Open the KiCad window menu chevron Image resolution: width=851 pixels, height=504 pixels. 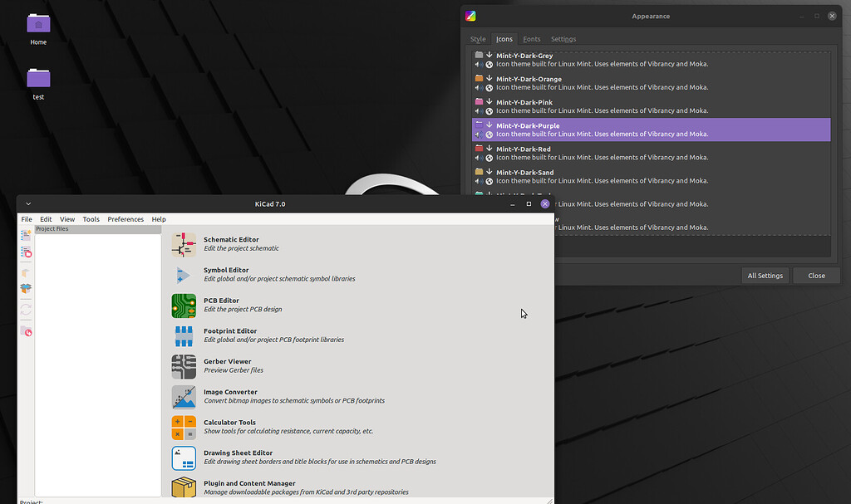(28, 203)
